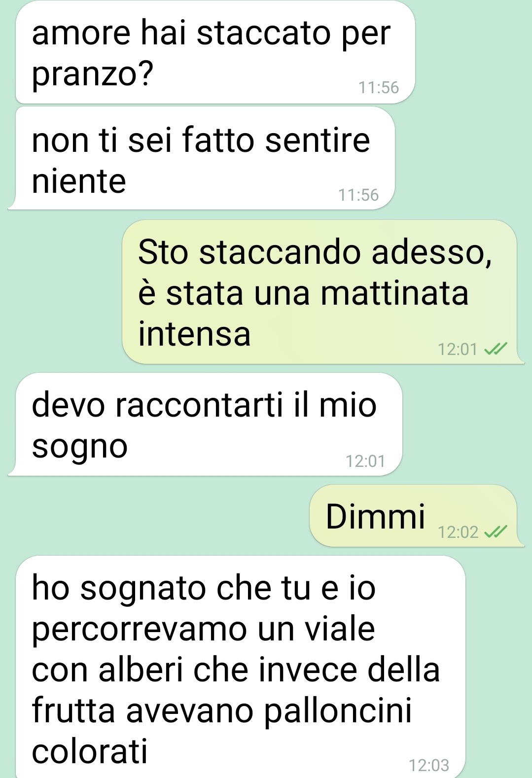Click the word 'intensa' in the green bubble

tap(194, 334)
